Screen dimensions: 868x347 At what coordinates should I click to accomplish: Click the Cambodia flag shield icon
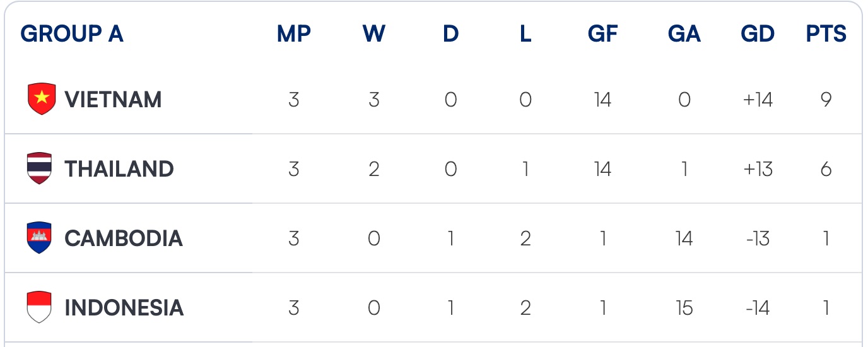[x=39, y=238]
